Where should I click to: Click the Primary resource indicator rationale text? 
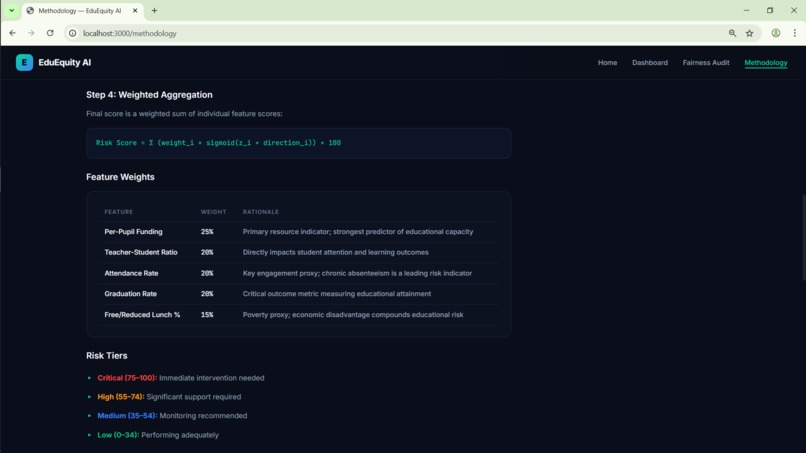[x=358, y=232]
